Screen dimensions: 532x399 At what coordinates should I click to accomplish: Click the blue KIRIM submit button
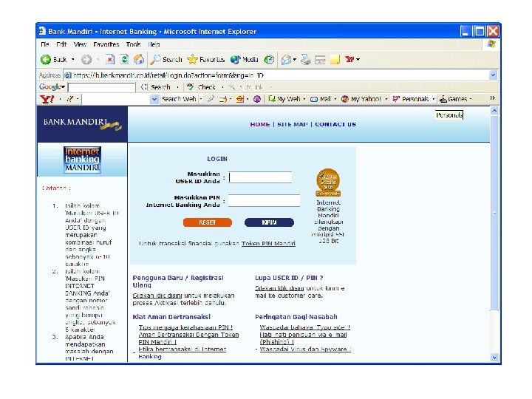pyautogui.click(x=269, y=222)
